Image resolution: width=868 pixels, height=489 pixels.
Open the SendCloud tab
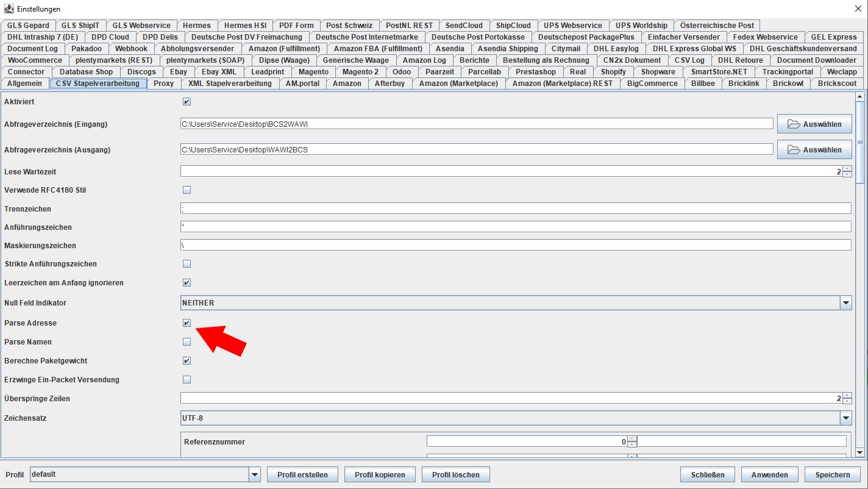(464, 26)
